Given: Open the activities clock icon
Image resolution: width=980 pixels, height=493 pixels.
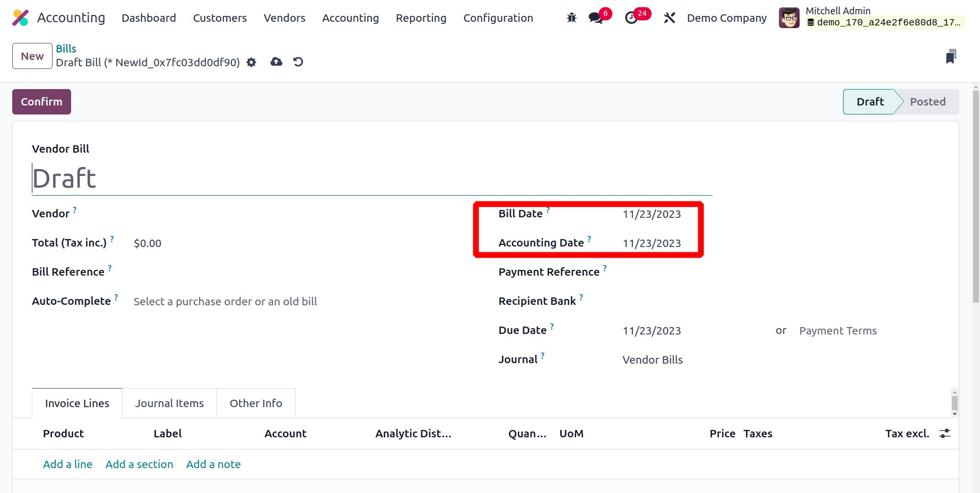Looking at the screenshot, I should pyautogui.click(x=631, y=18).
